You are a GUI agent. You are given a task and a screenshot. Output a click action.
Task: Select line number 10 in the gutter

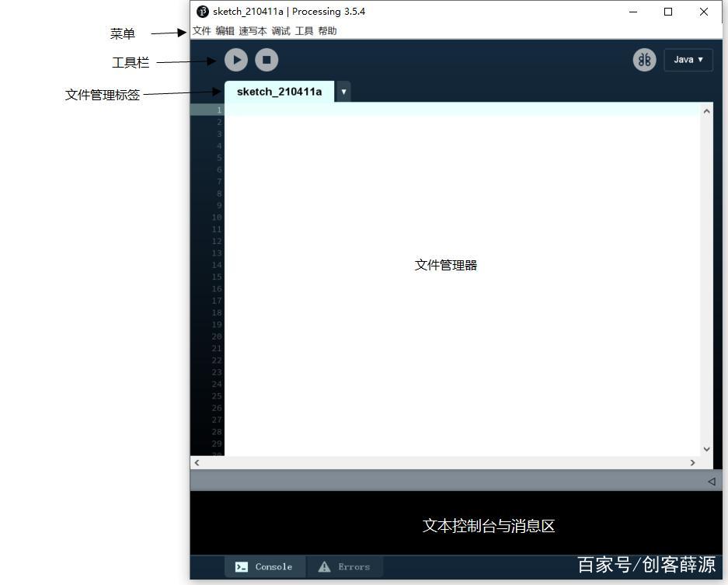[217, 218]
